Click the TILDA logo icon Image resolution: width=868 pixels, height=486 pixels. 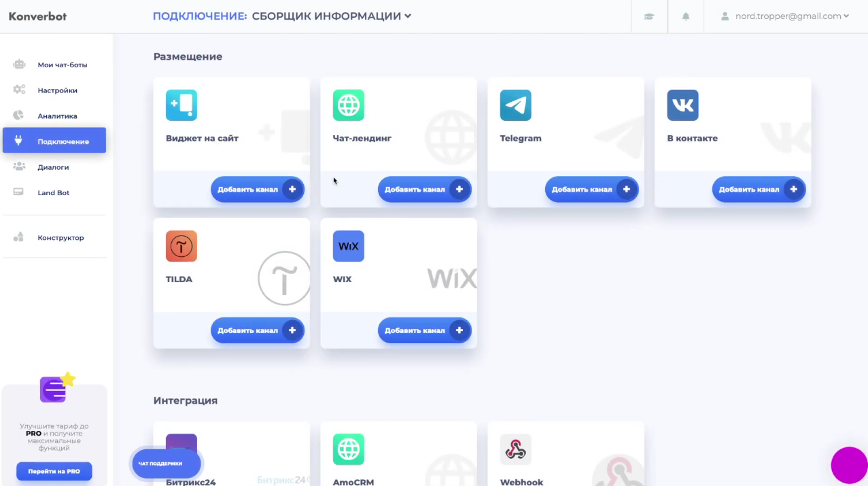181,246
